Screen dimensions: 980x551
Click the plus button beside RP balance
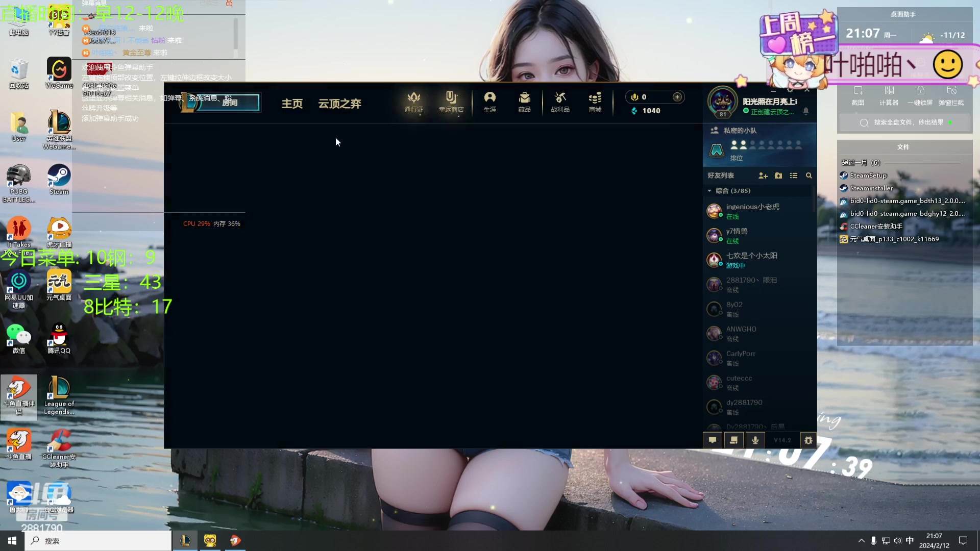tap(677, 97)
